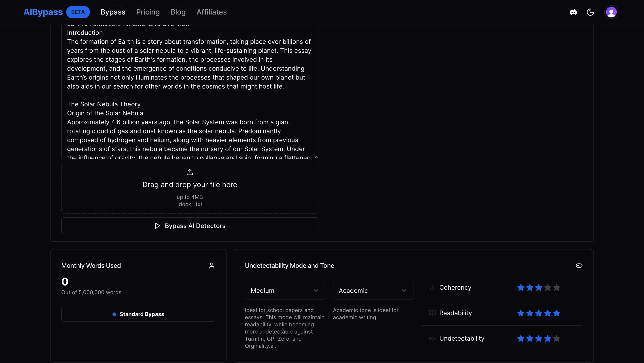The height and width of the screenshot is (363, 644).
Task: Click the AIBypass logo link
Action: [x=43, y=12]
